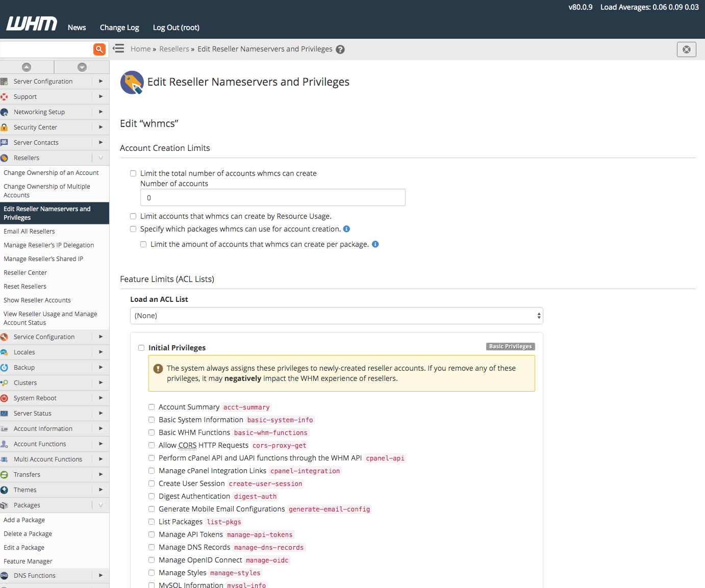705x588 pixels.
Task: Click the Transfers sidebar icon
Action: (4, 475)
